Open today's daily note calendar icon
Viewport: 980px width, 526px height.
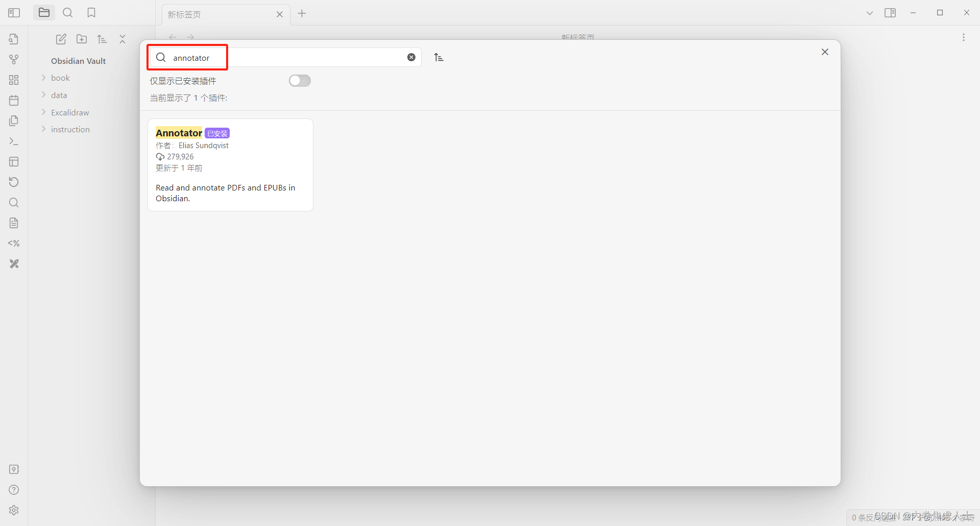click(14, 100)
